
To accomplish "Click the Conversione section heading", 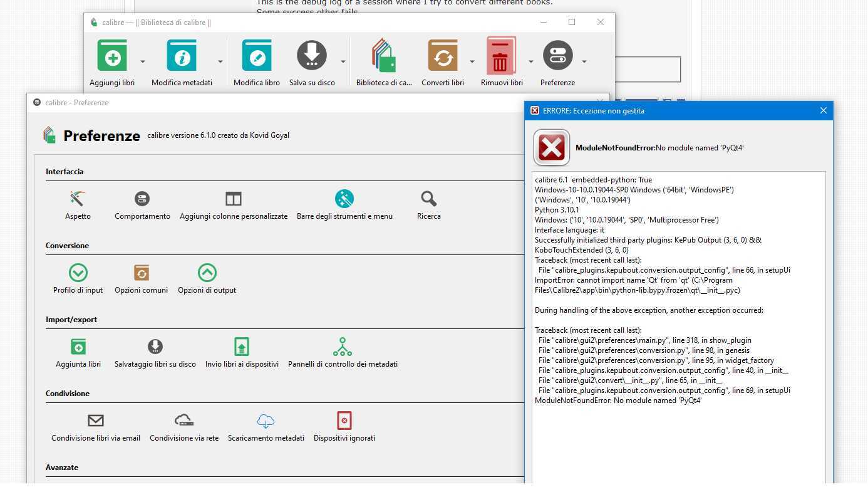I will [x=67, y=246].
